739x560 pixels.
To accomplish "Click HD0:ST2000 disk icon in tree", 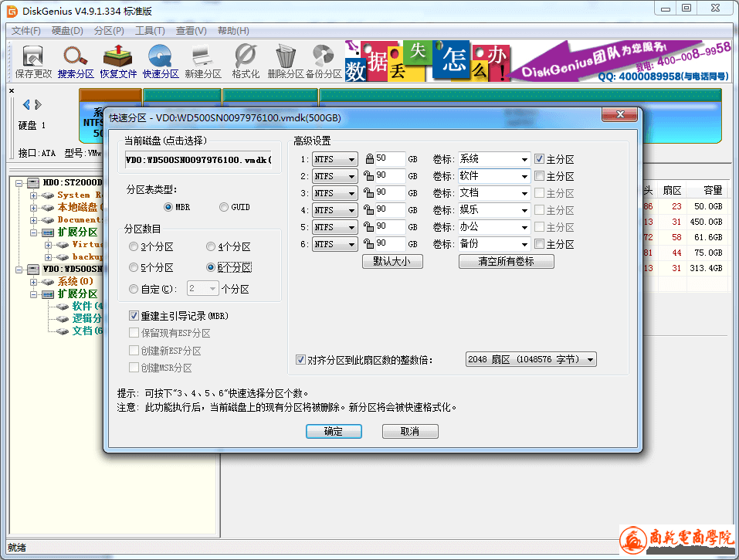I will pyautogui.click(x=33, y=182).
